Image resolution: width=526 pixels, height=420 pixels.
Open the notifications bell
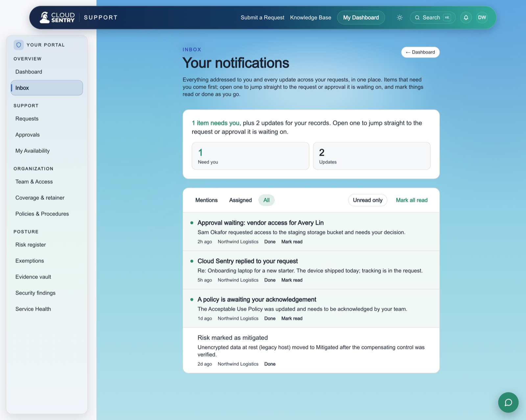[466, 17]
